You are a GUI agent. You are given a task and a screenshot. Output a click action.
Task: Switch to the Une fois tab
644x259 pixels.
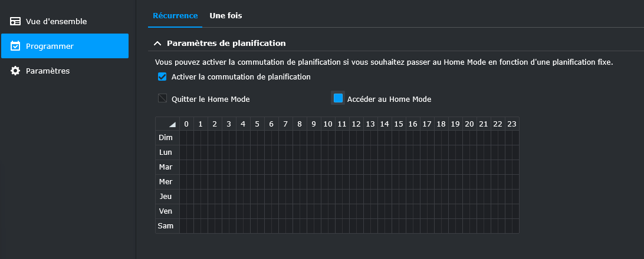(226, 16)
